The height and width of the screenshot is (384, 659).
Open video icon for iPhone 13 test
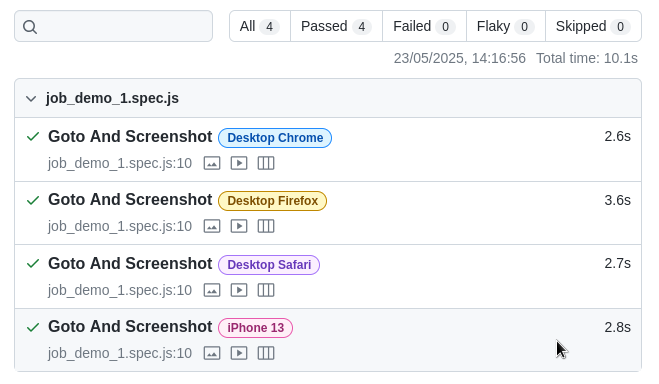239,353
